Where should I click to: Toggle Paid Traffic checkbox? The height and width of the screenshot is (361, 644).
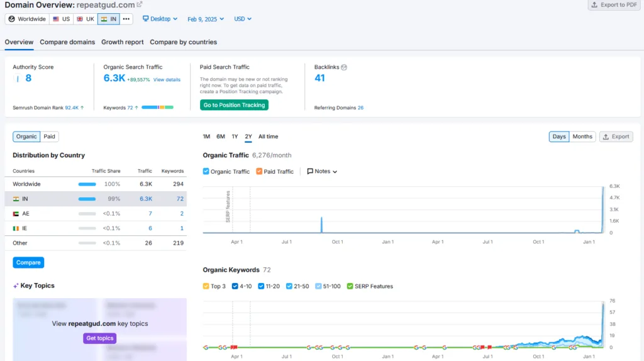[259, 171]
